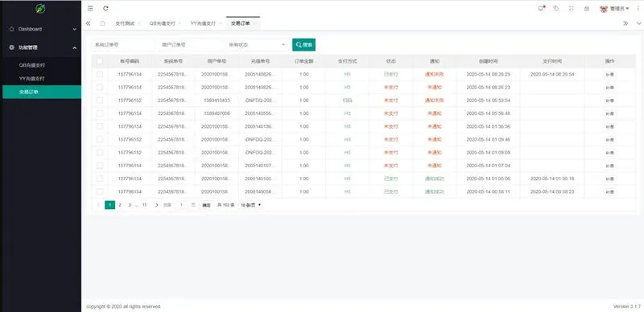Screen dimensions: 644x312
Task: Click the tag icon in the top bar
Action: click(x=555, y=8)
